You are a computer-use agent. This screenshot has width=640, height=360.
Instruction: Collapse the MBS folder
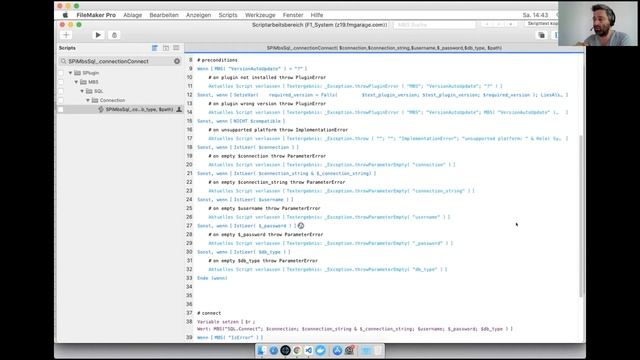coord(76,82)
